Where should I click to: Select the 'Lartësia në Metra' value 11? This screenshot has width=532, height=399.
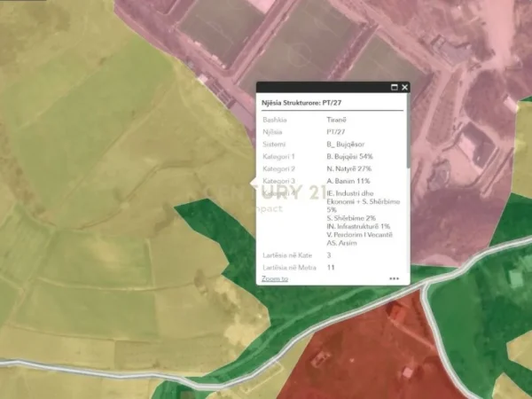331,267
